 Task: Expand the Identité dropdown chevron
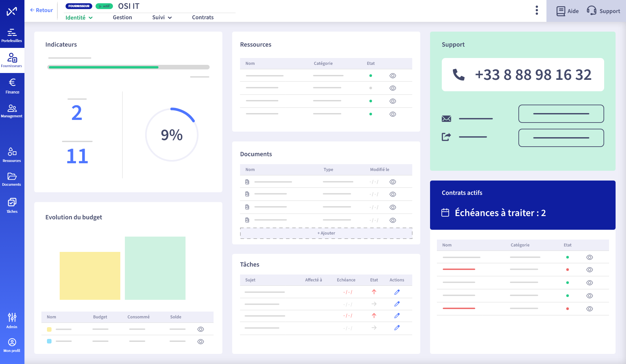coord(91,18)
